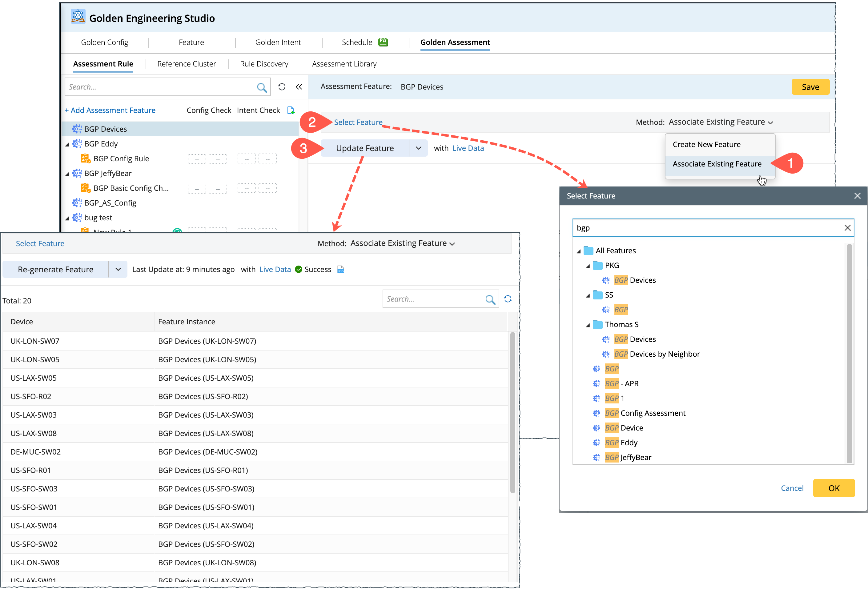Switch to the Rule Discovery tab

(x=264, y=64)
